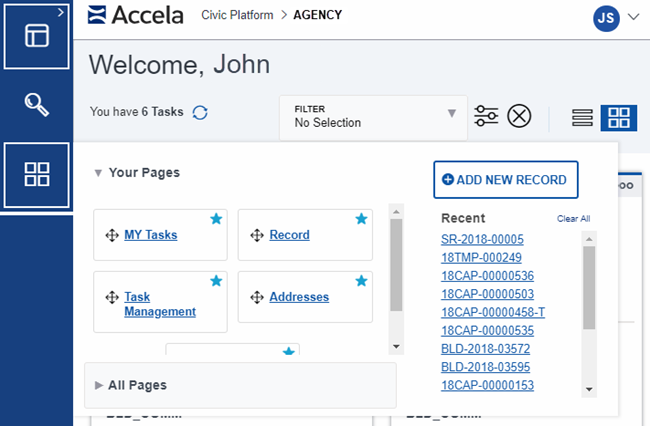Refresh the tasks count
Viewport: 650px width, 426px height.
click(200, 112)
